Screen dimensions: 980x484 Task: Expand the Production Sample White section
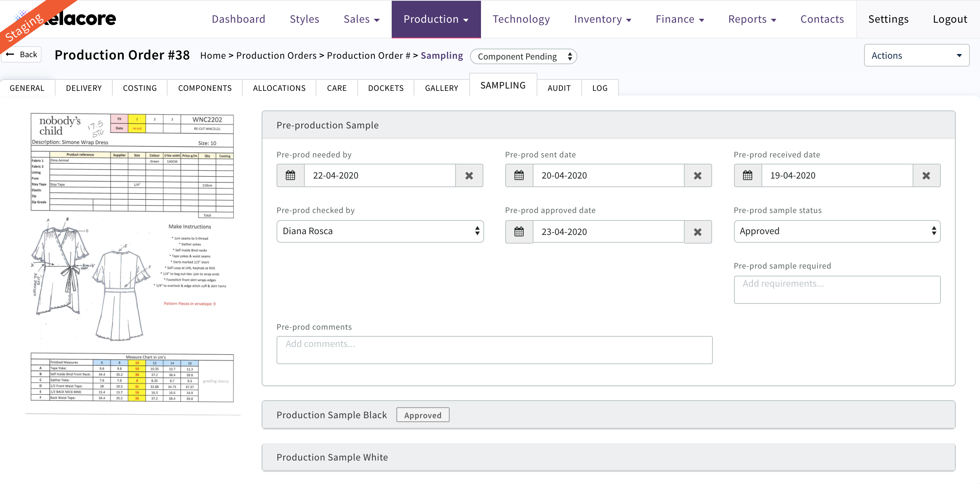pos(332,457)
